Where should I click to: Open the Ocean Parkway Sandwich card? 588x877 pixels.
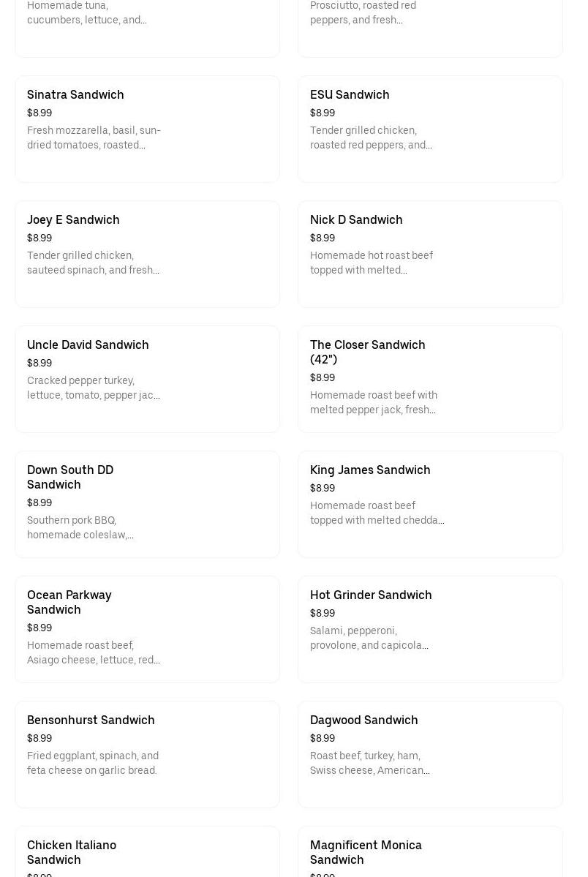[x=69, y=602]
